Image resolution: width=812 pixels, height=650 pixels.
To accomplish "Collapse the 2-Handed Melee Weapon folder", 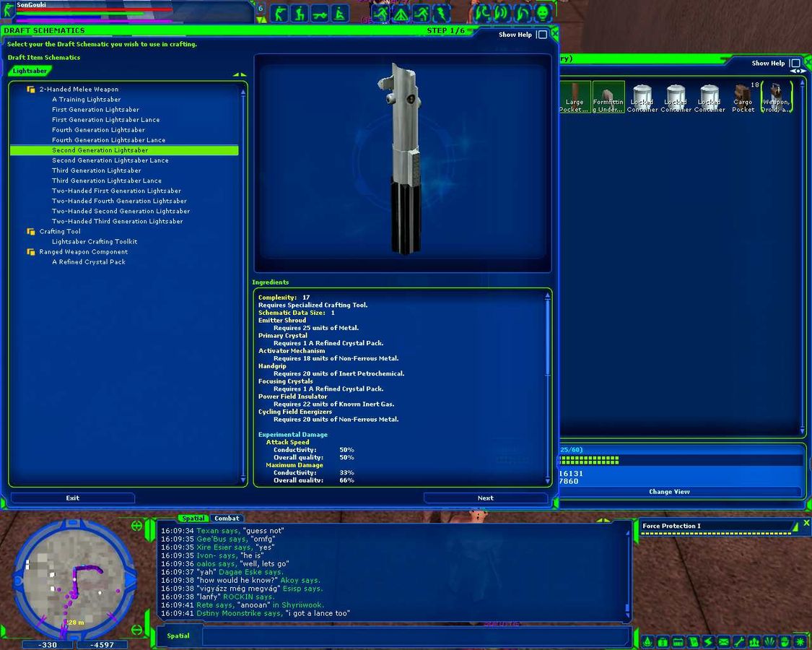I will coord(31,90).
